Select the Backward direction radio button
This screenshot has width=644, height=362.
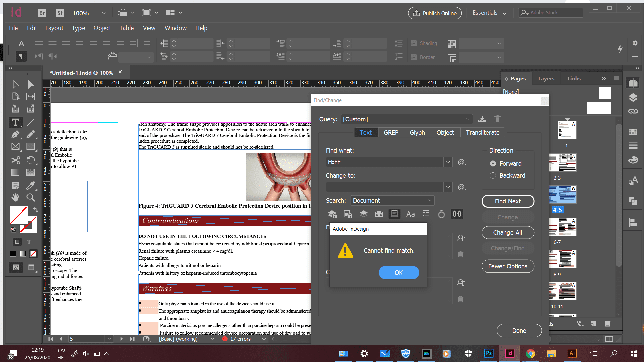493,175
